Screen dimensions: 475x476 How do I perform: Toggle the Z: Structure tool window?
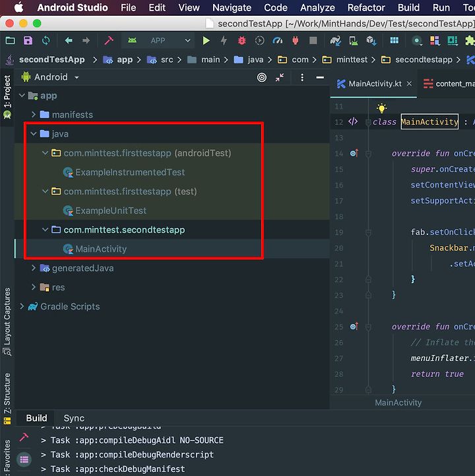coord(7,398)
